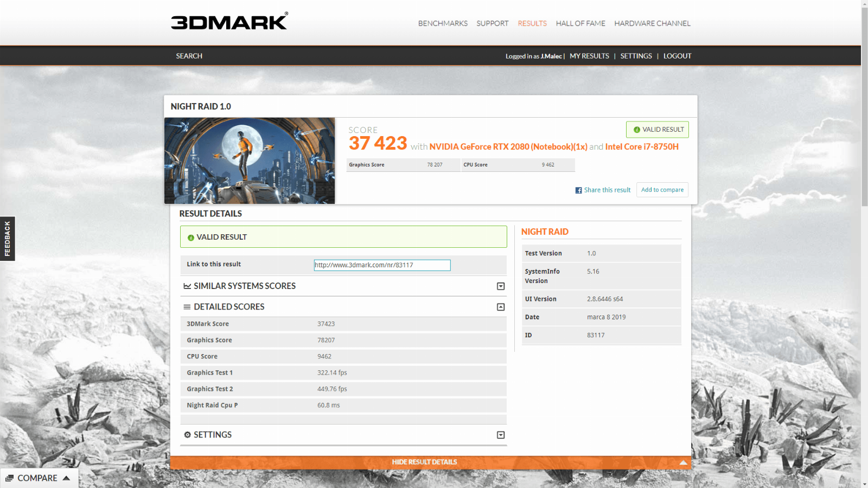Screen dimensions: 868x488
Task: Click Logout link
Action: click(677, 56)
